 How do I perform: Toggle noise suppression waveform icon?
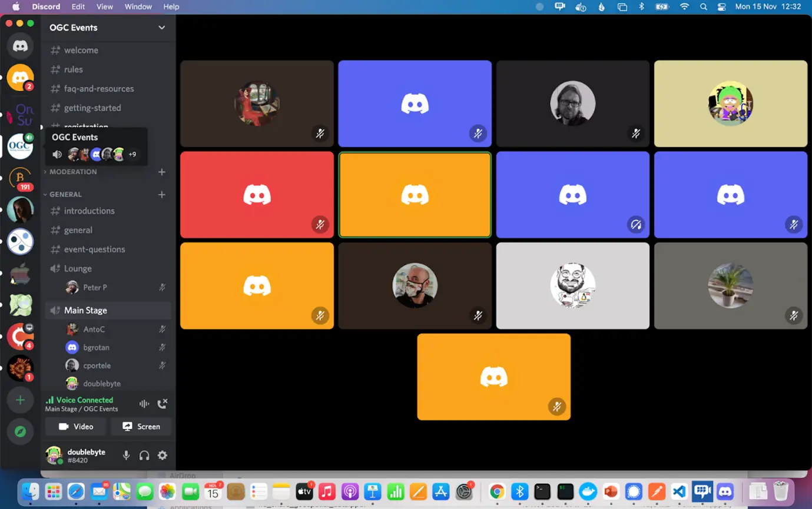(x=144, y=404)
